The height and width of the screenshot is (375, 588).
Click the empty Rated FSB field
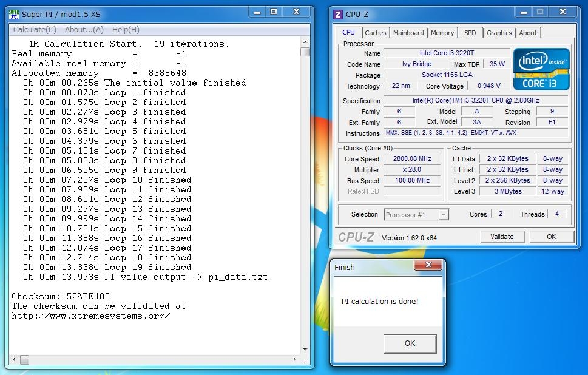pos(412,191)
